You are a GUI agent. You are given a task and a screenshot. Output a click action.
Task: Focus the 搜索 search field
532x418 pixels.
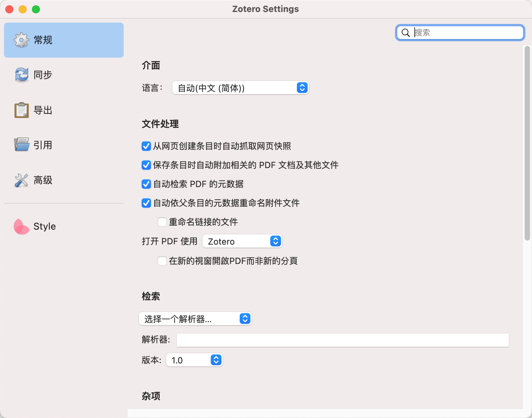pos(460,33)
